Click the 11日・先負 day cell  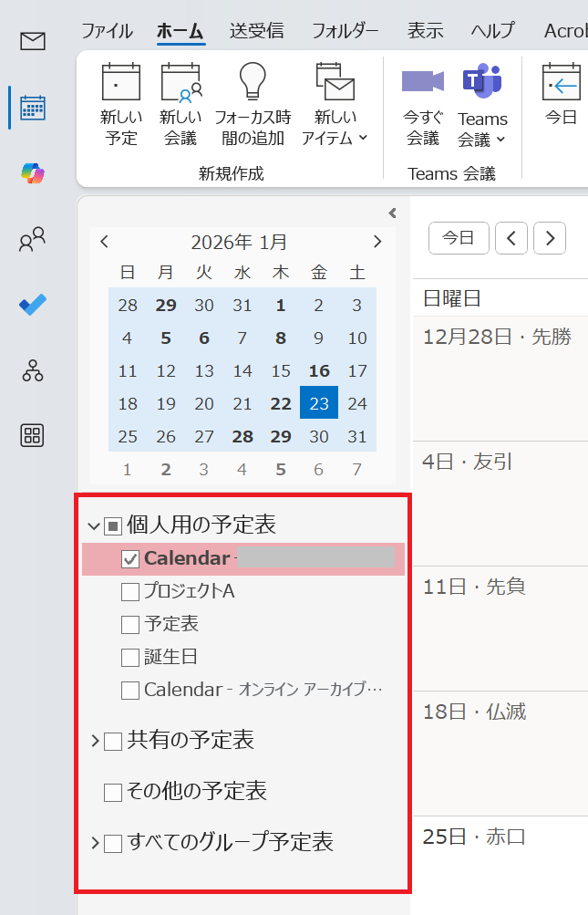coord(500,629)
